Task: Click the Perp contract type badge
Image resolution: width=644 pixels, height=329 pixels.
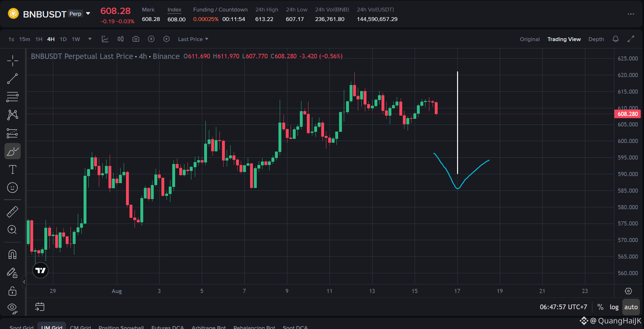Action: pos(76,14)
